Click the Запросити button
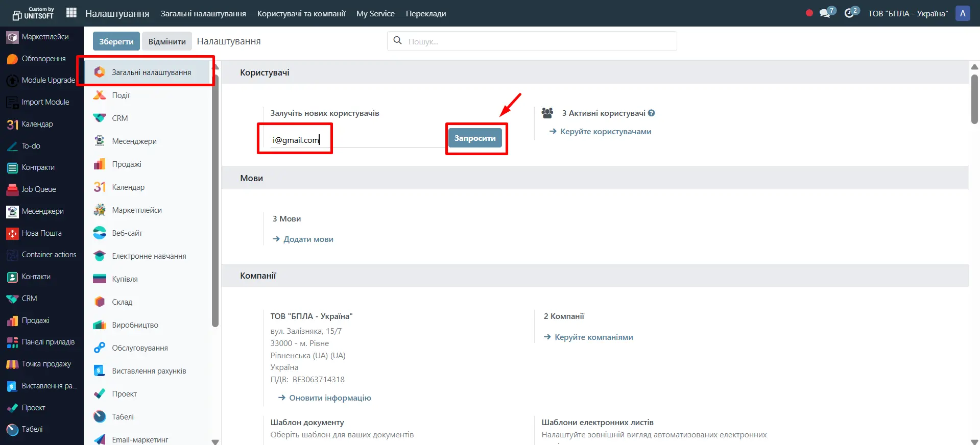Screen dimensions: 980x445 pyautogui.click(x=475, y=138)
